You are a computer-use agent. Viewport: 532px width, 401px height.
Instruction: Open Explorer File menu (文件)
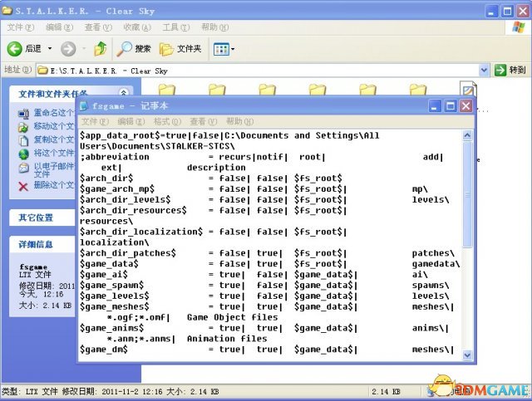[x=20, y=27]
